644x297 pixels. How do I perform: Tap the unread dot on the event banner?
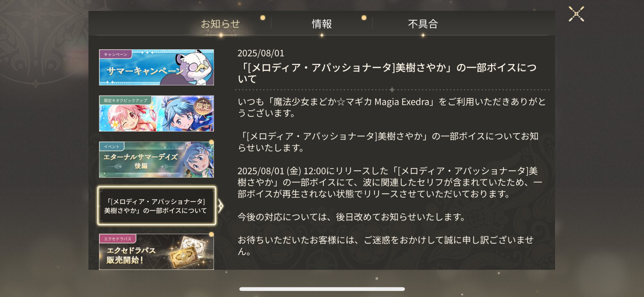[x=212, y=142]
